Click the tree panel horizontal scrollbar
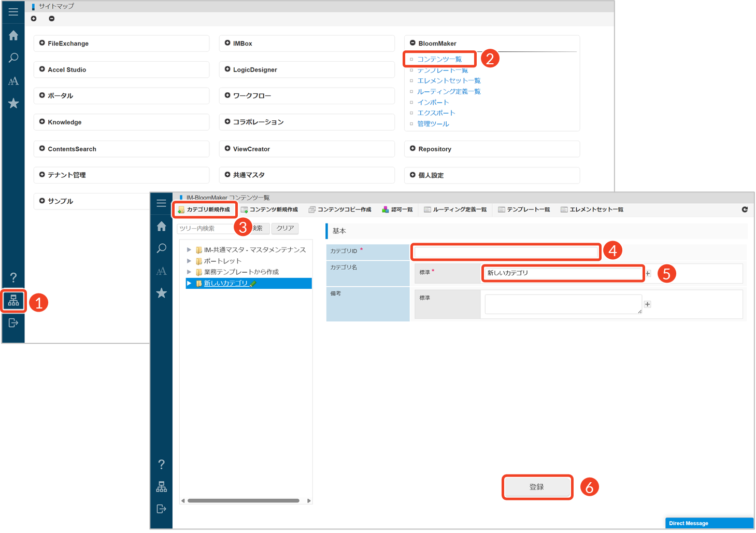Image resolution: width=756 pixels, height=533 pixels. click(243, 501)
